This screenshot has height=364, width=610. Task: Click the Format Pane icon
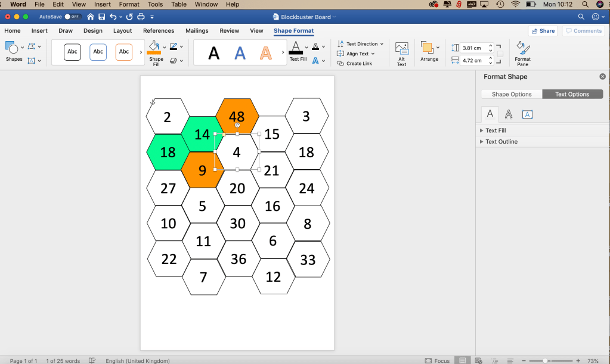point(522,54)
